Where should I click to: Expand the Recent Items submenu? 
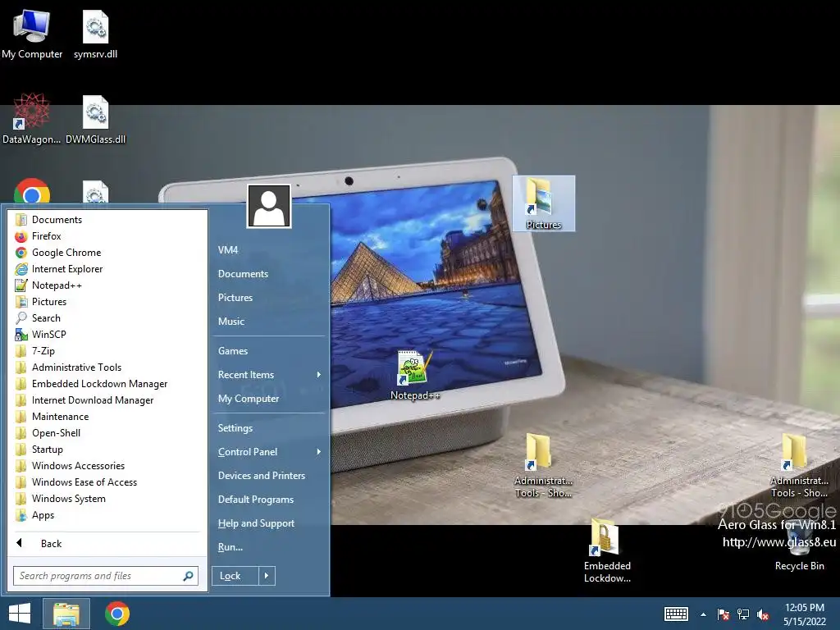(x=269, y=375)
